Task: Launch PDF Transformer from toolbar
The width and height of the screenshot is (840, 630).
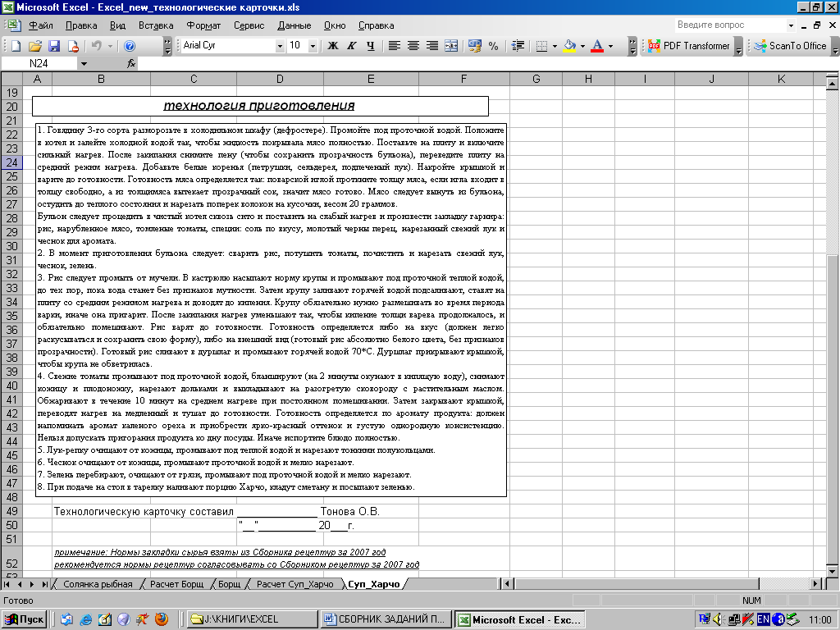Action: (x=688, y=46)
